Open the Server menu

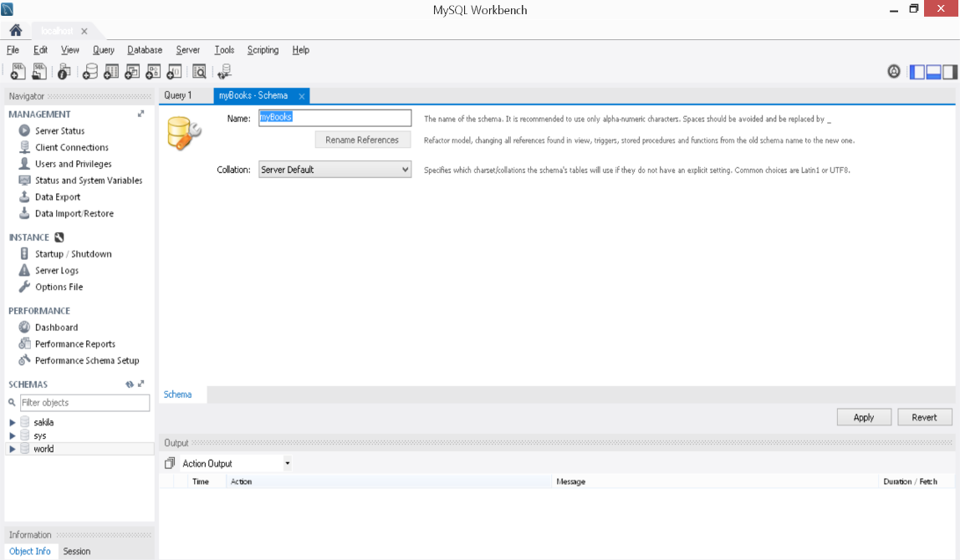pyautogui.click(x=187, y=50)
